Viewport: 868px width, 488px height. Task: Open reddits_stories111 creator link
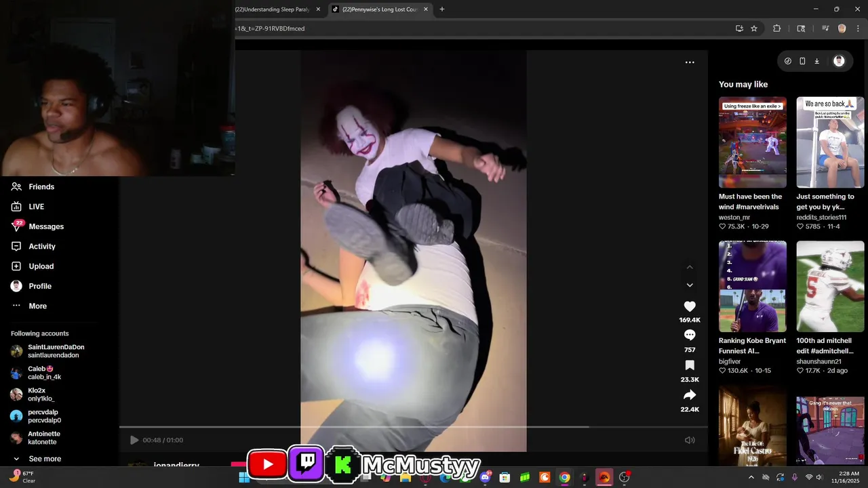tap(821, 218)
